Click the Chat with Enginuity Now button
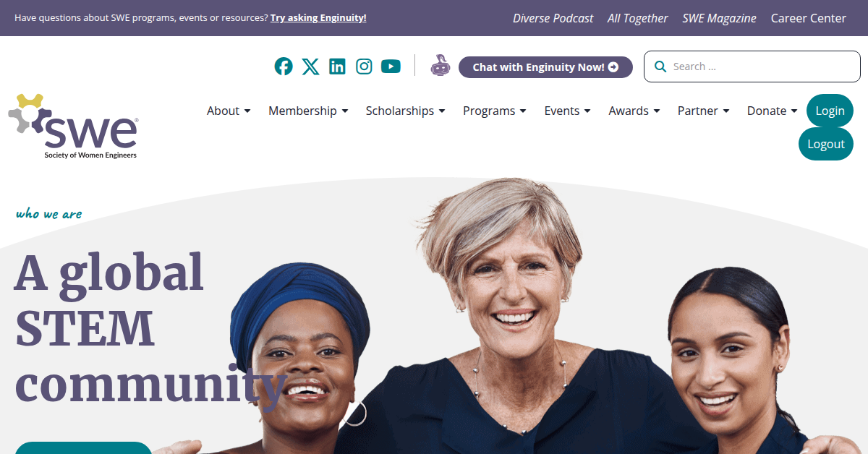The image size is (868, 454). 545,67
